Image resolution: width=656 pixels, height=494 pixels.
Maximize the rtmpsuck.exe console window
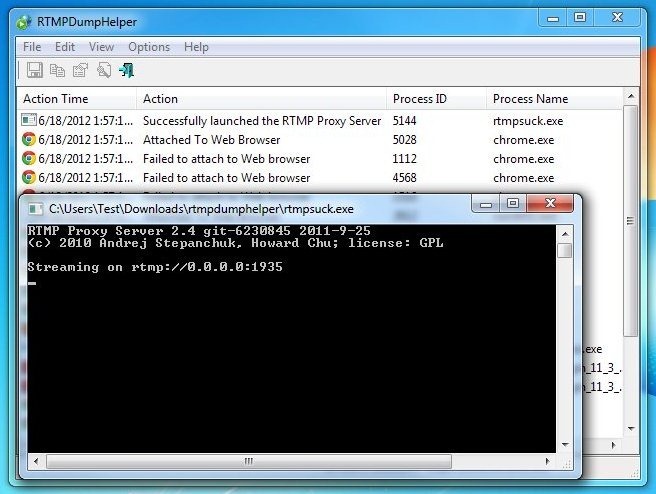pyautogui.click(x=513, y=204)
